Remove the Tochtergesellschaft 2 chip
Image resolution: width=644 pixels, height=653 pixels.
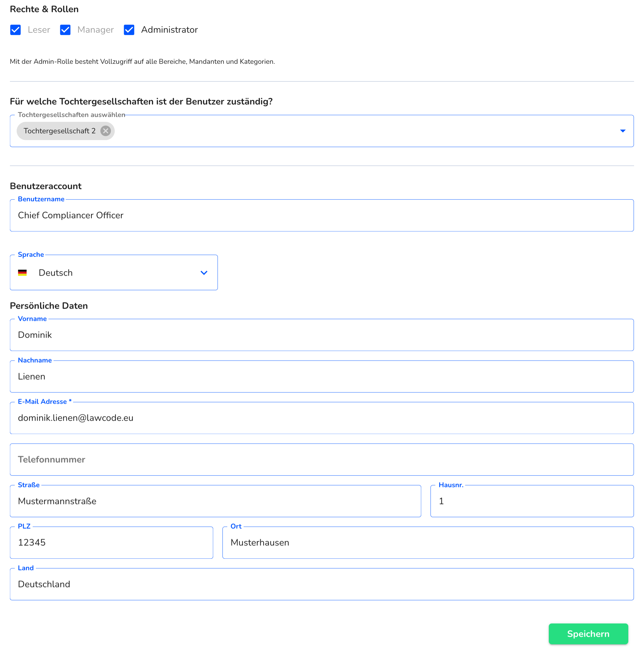[x=106, y=131]
